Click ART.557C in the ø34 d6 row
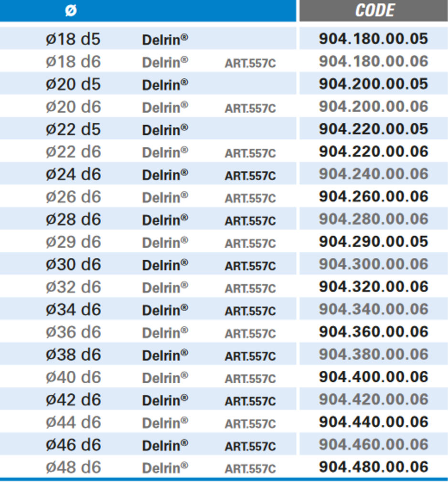This screenshot has height=482, width=448. 250,311
